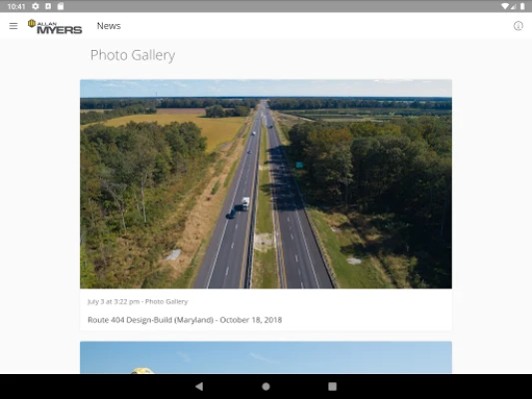
Task: Open the Route 404 highway aerial photo
Action: point(266,185)
